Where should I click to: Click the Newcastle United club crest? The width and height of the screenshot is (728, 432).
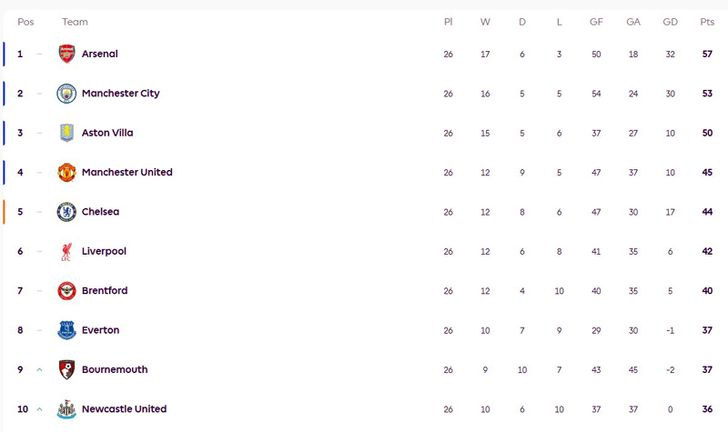tap(66, 409)
